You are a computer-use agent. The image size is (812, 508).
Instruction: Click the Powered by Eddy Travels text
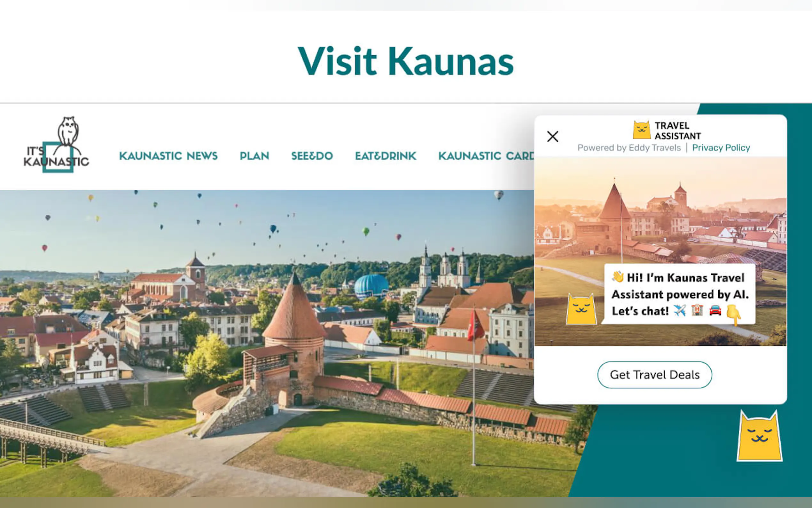(629, 148)
